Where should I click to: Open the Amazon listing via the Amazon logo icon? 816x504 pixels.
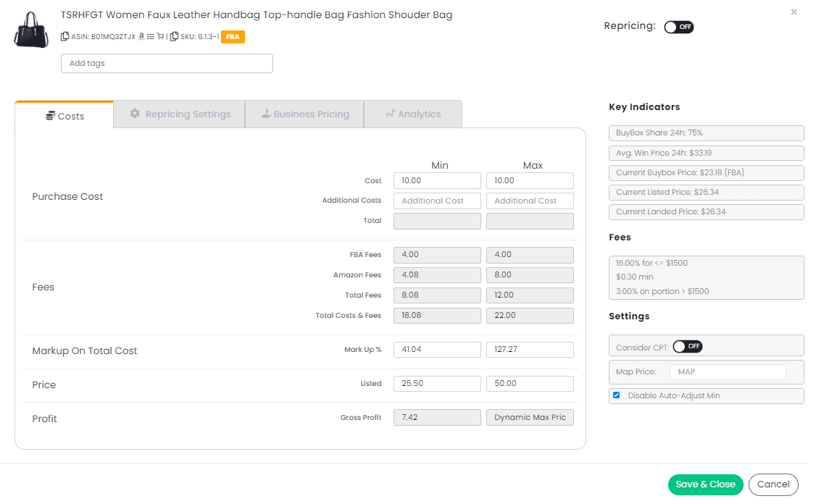click(x=141, y=36)
